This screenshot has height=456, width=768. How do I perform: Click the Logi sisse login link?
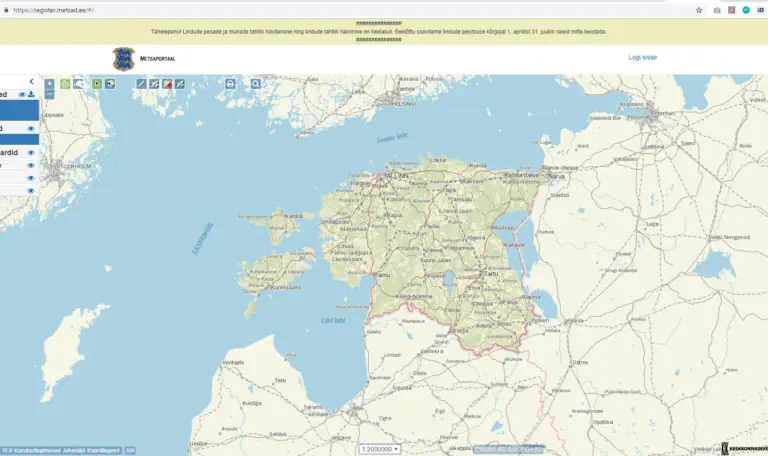[x=642, y=57]
